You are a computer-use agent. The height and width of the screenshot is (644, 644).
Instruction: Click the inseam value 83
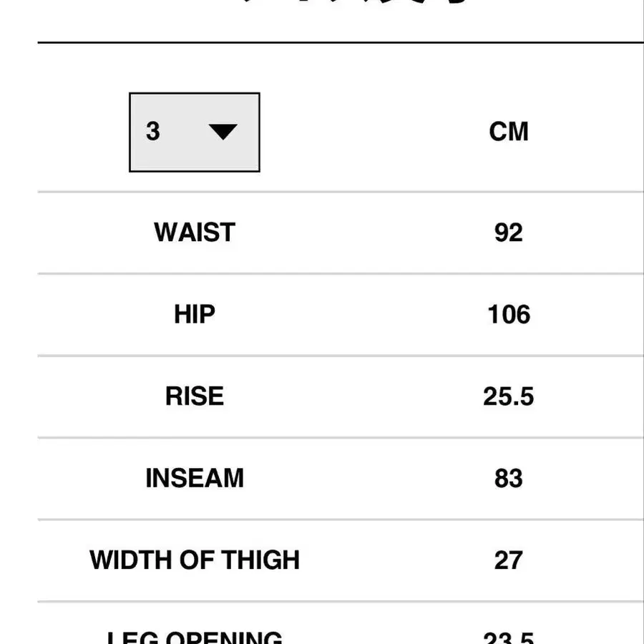click(x=509, y=478)
